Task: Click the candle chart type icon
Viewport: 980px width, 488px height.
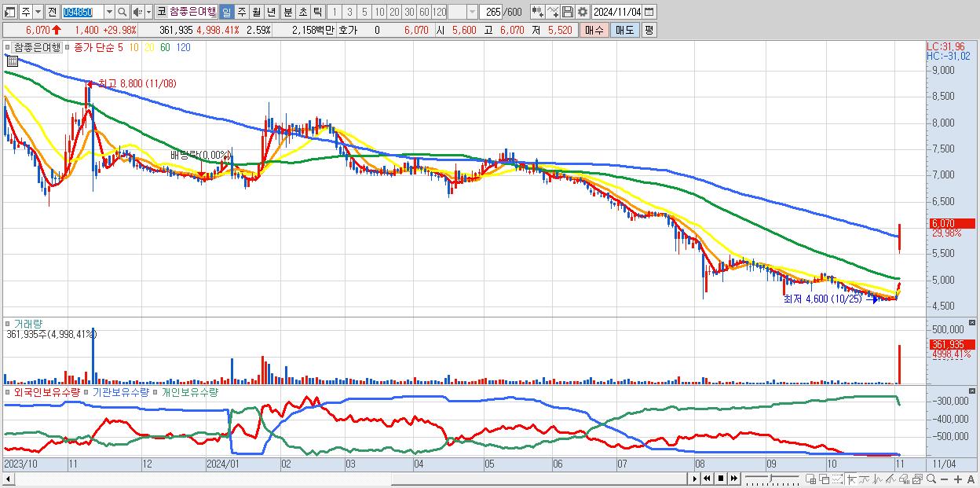Action: 537,12
